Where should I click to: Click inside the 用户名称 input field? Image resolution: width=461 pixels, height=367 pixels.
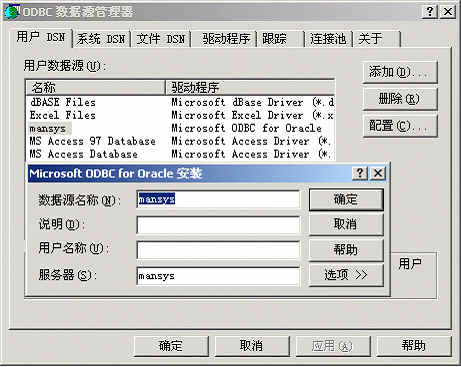[218, 250]
